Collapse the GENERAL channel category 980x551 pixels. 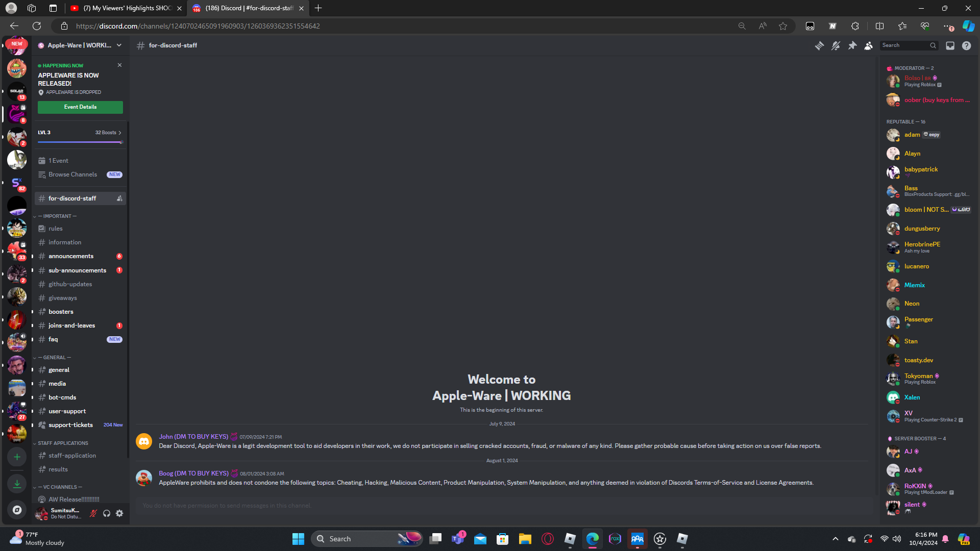tap(54, 358)
